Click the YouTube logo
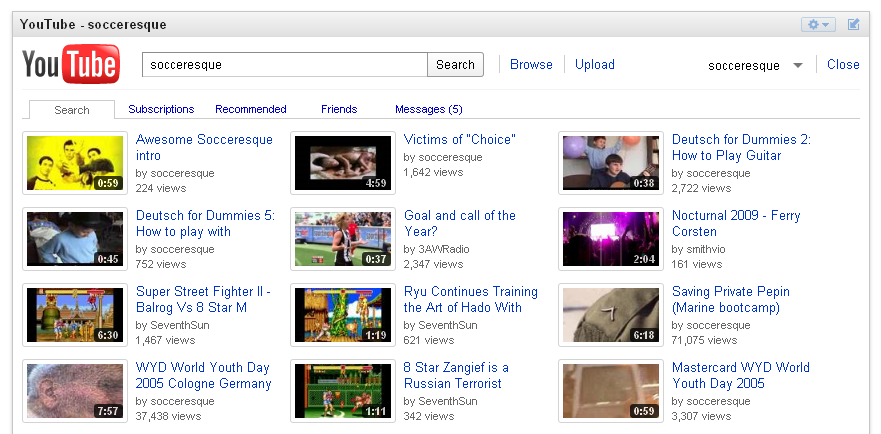This screenshot has height=434, width=881. (x=71, y=65)
